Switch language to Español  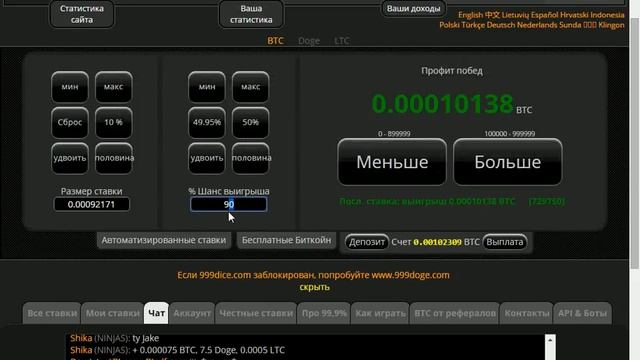[x=544, y=15]
